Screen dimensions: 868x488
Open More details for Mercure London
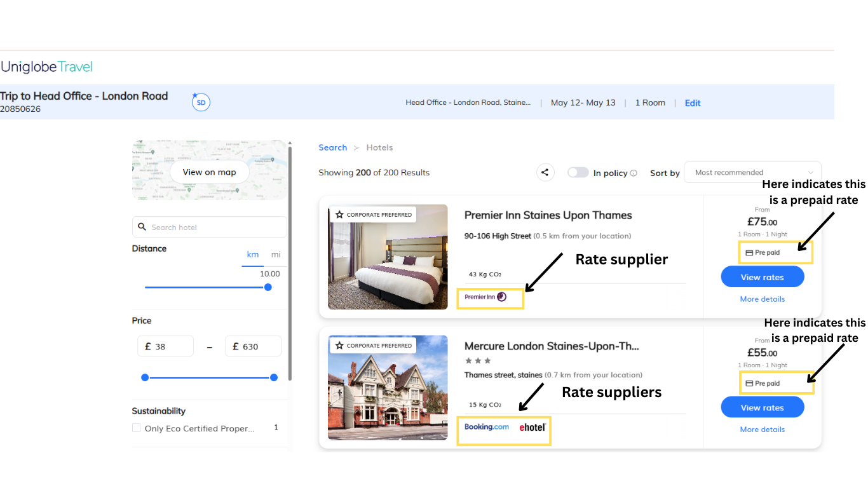click(763, 430)
